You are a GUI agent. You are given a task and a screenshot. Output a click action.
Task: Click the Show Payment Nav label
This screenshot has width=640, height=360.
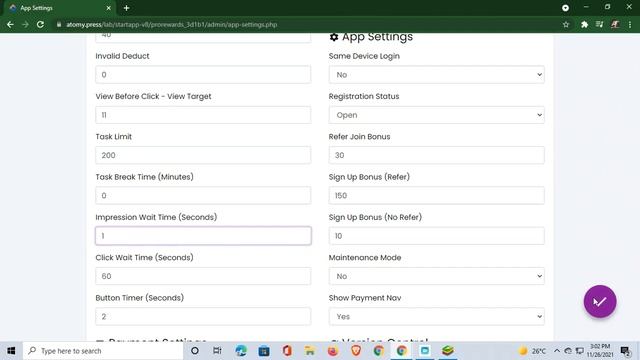coord(365,298)
